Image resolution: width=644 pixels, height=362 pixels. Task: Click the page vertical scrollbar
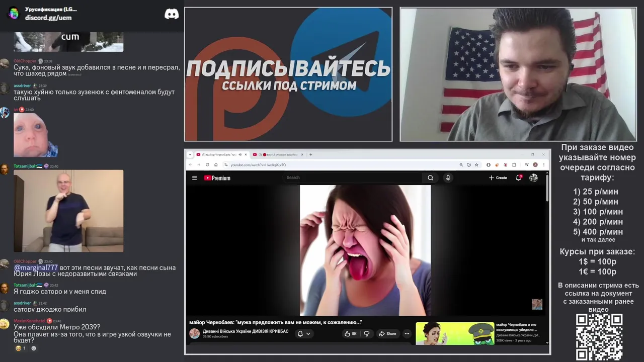click(x=547, y=188)
